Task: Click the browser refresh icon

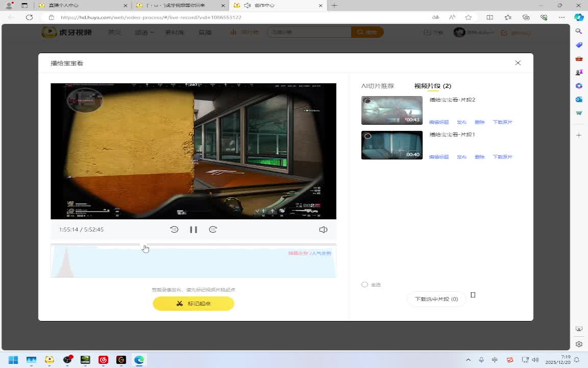Action: coord(29,17)
